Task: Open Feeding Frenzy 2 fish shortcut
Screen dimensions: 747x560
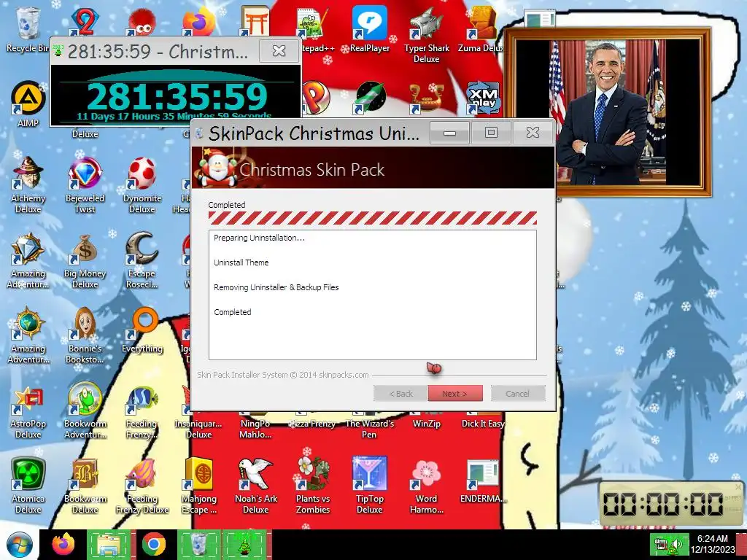Action: (x=142, y=411)
